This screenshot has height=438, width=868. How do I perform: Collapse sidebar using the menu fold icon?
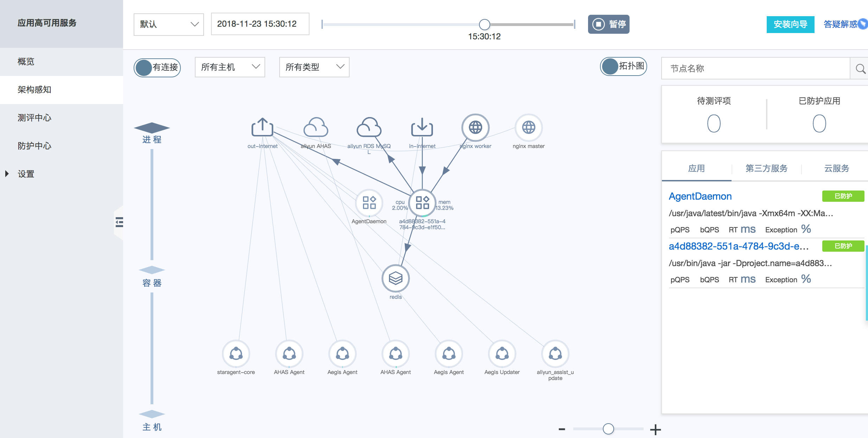point(119,222)
